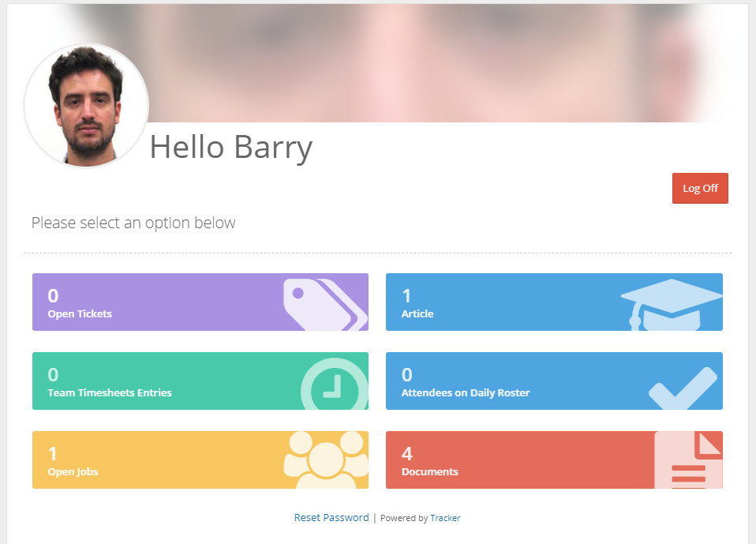Screen dimensions: 756x544
Task: Open the purple Open Tickets tile label
Action: [x=80, y=313]
